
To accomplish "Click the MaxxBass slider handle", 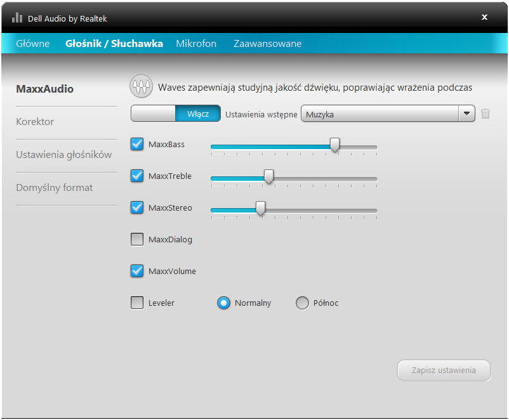I will (x=334, y=145).
